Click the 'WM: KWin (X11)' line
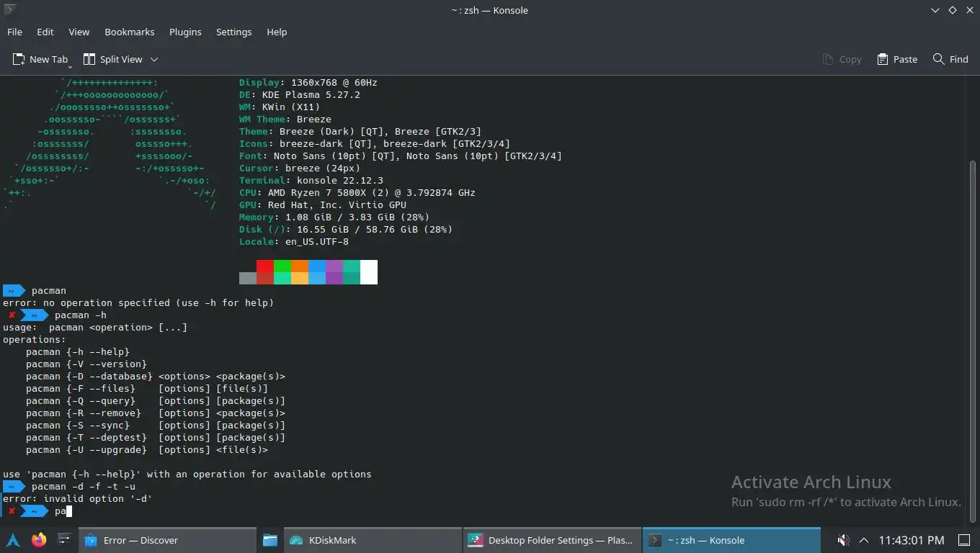This screenshot has width=980, height=553. 280,107
